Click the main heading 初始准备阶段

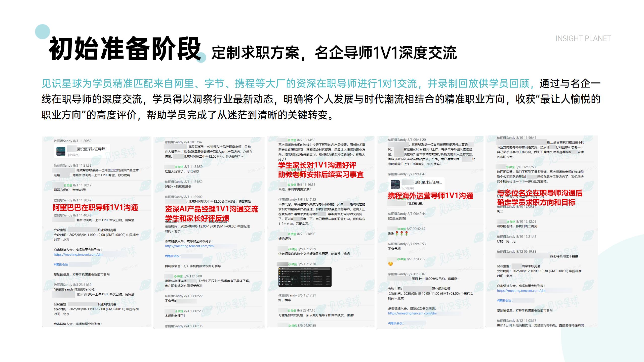tap(125, 49)
